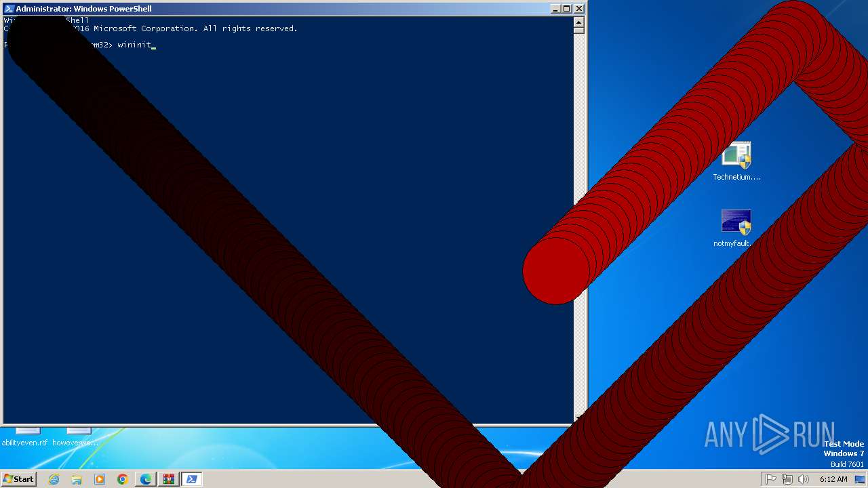Click the Start button
Viewport: 868px width, 488px height.
(x=18, y=479)
